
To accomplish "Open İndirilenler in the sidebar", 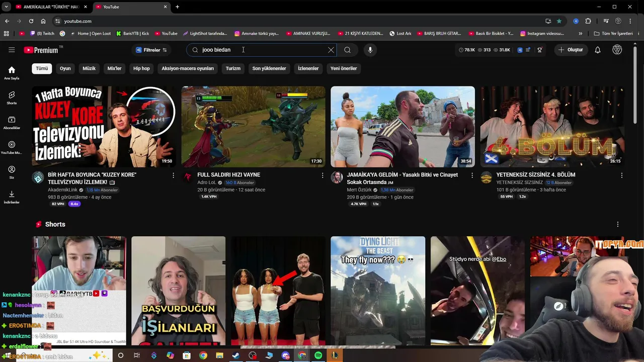I will (x=12, y=197).
